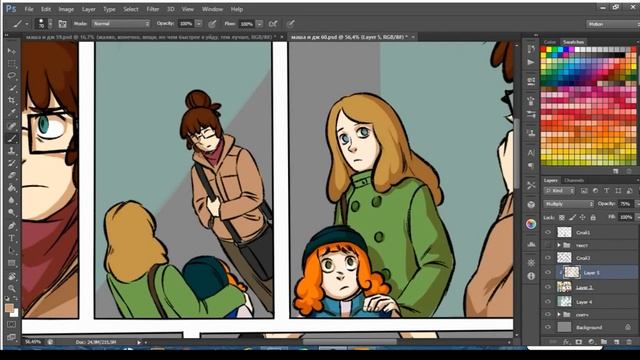Select the Rectangle shape tool
The height and width of the screenshot is (360, 640).
click(11, 263)
